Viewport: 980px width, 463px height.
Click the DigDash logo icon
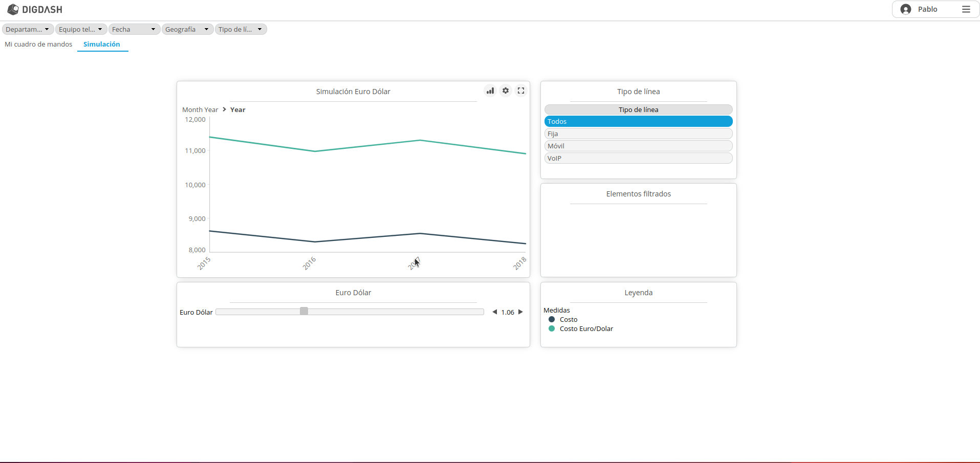pyautogui.click(x=13, y=9)
